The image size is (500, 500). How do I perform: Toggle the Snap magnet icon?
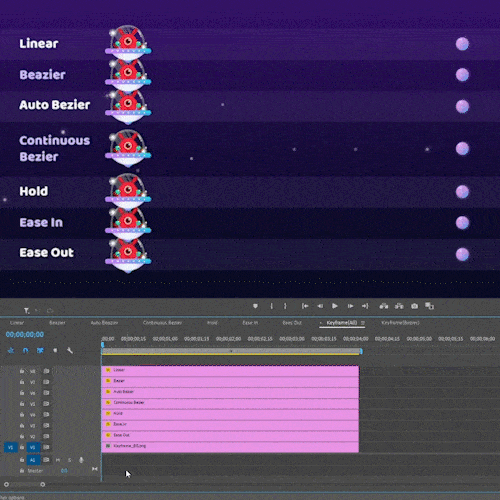pyautogui.click(x=26, y=350)
